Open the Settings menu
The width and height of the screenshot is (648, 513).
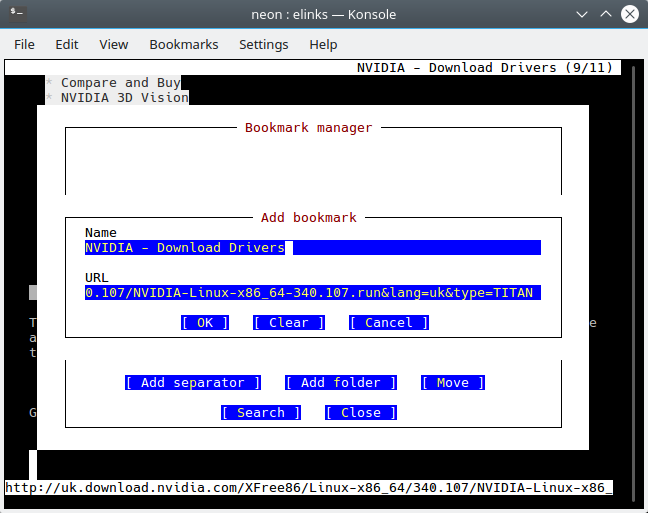264,44
